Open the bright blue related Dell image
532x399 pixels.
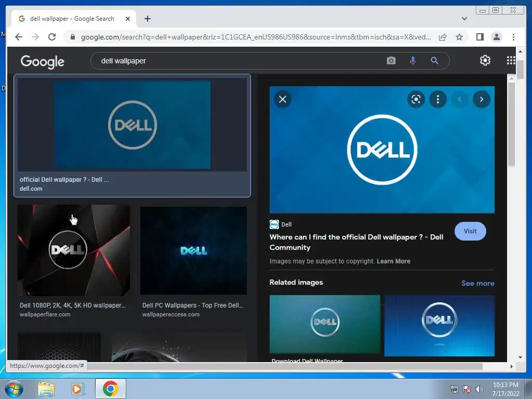pyautogui.click(x=440, y=326)
